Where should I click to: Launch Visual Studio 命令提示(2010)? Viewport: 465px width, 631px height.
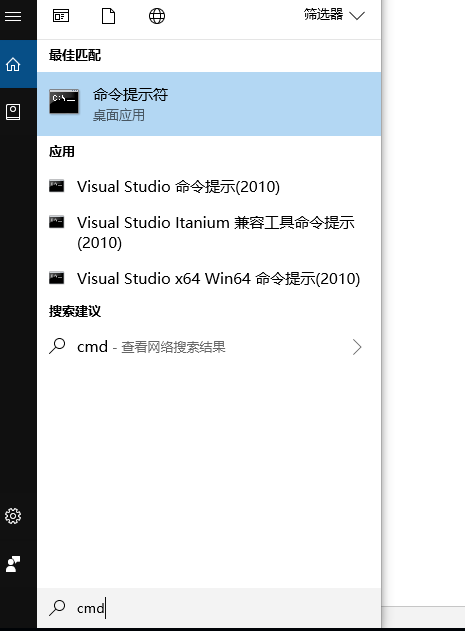[209, 186]
